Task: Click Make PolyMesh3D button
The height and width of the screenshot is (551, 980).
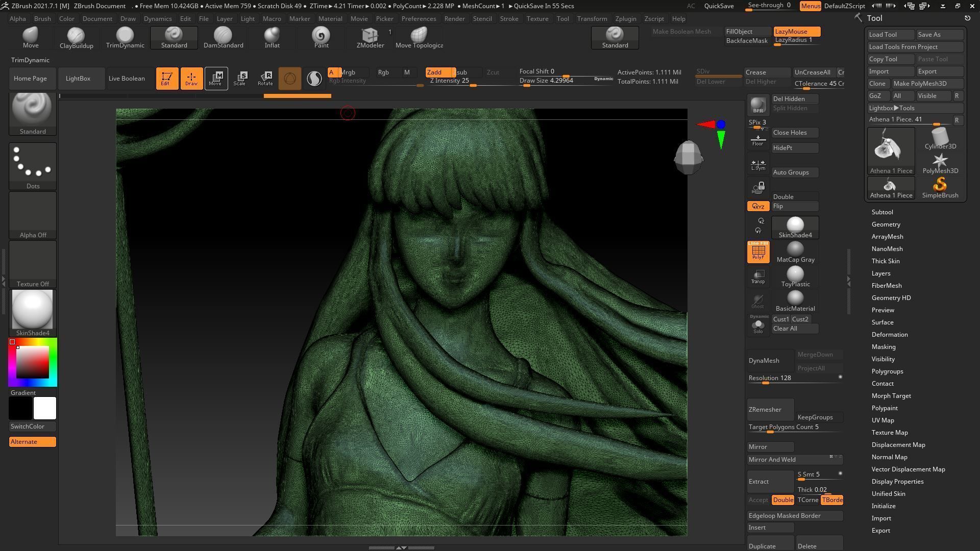Action: pos(927,84)
